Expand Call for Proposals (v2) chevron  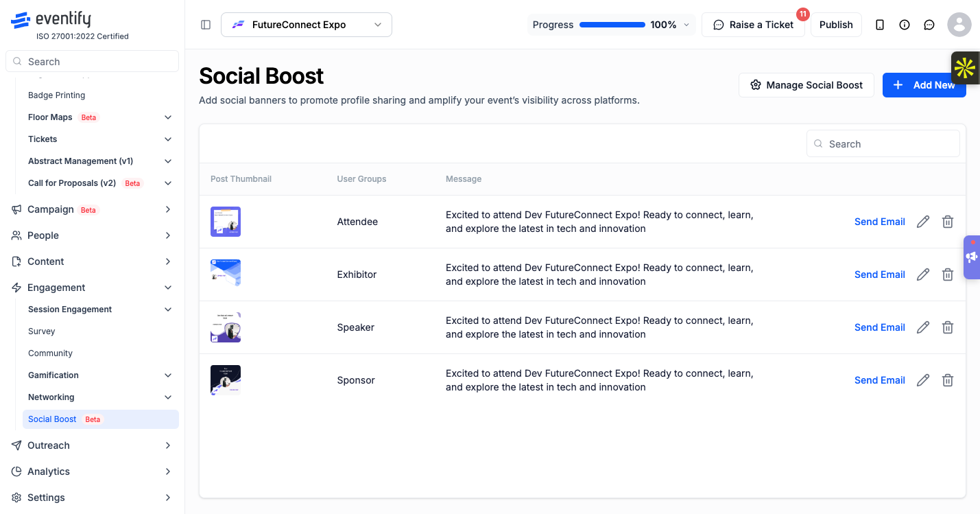pyautogui.click(x=168, y=183)
